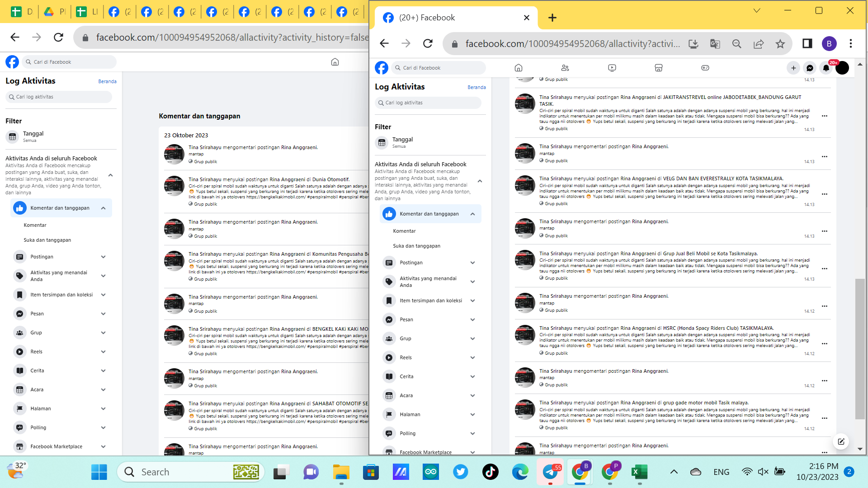Collapse the right Komentar dan tanggapan section
This screenshot has width=868, height=488.
472,214
